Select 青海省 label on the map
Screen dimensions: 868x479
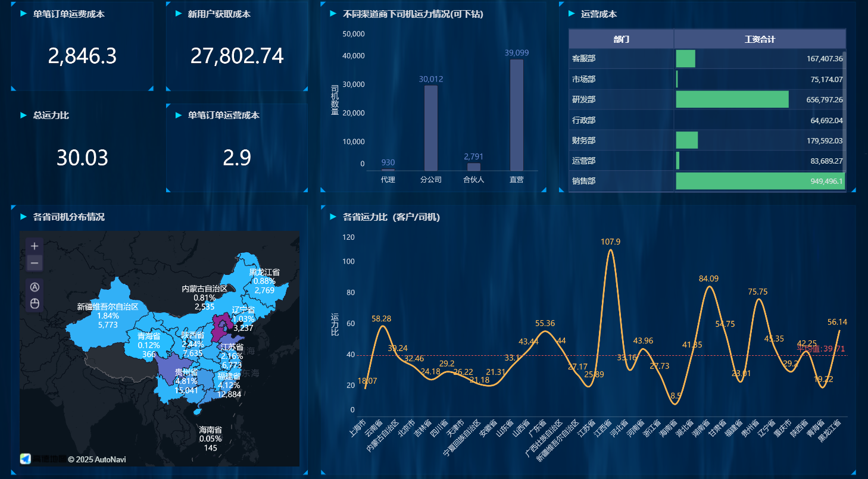coord(149,336)
